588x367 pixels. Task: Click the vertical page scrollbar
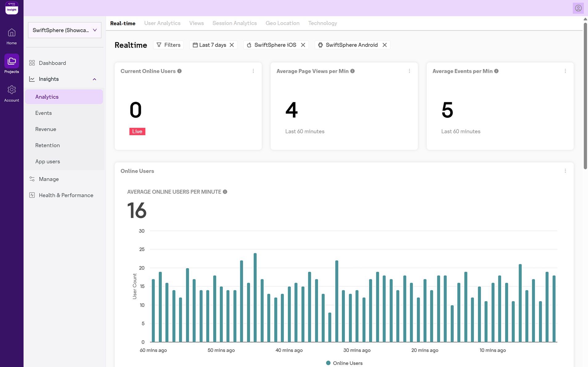pyautogui.click(x=585, y=95)
